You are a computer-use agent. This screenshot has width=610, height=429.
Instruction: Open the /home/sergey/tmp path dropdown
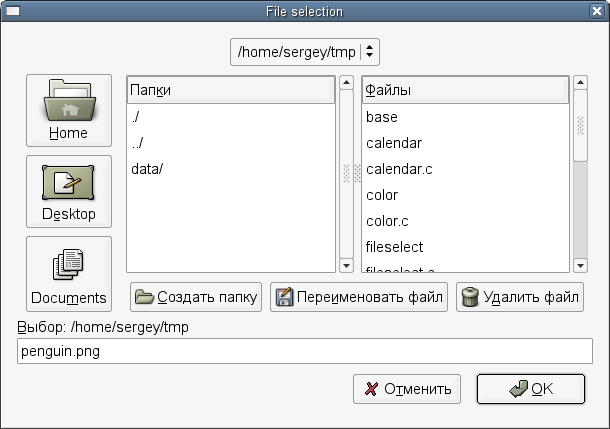coord(305,51)
